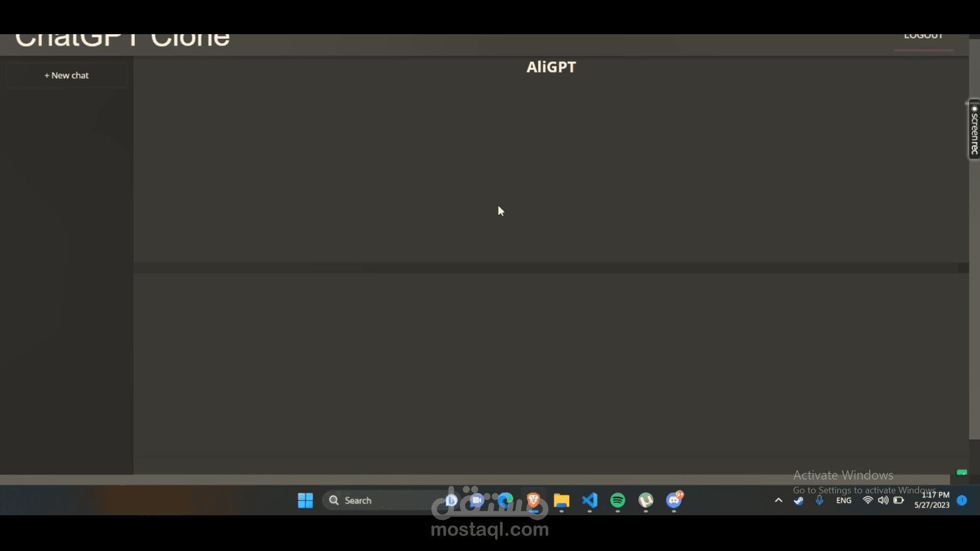Click Go to Settings to activate Windows
This screenshot has width=980, height=551.
(x=865, y=489)
